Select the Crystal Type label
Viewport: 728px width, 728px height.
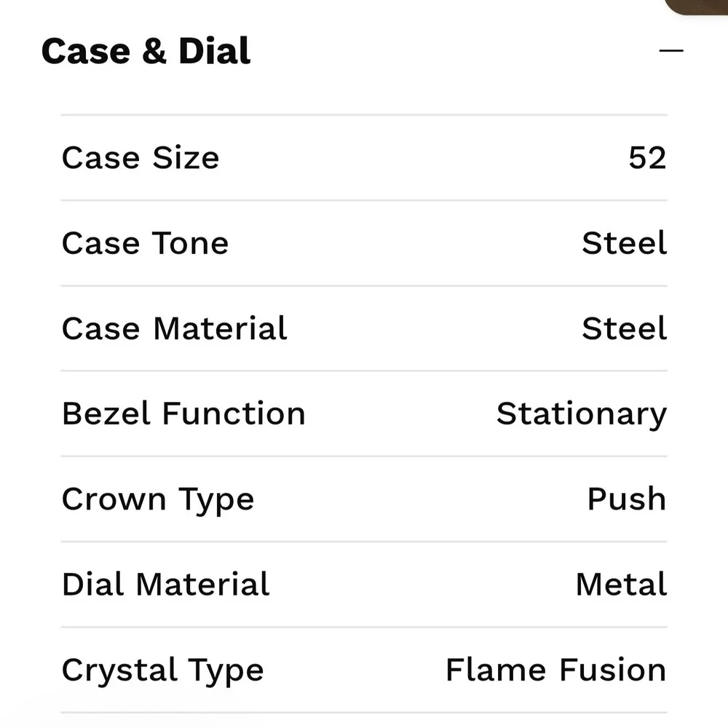[x=162, y=671]
